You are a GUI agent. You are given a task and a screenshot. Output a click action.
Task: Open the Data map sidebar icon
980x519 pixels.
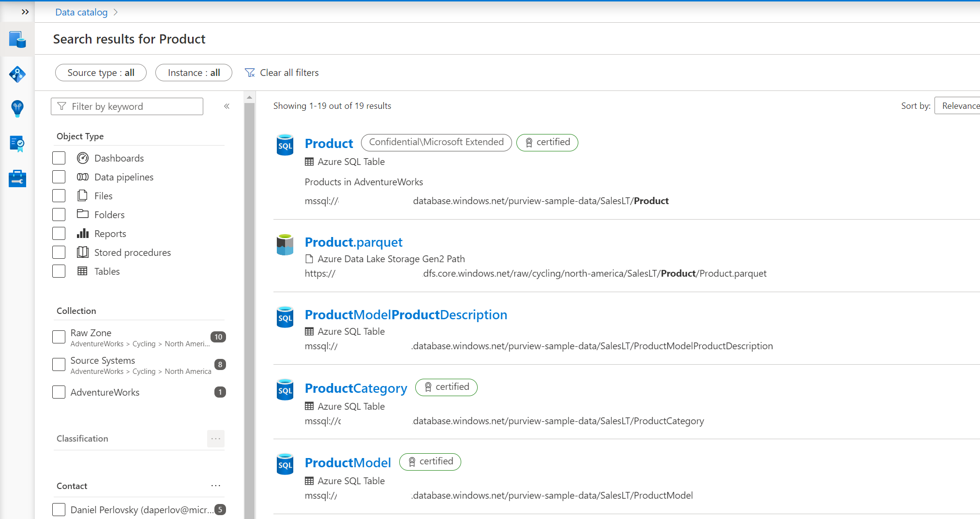[x=17, y=74]
